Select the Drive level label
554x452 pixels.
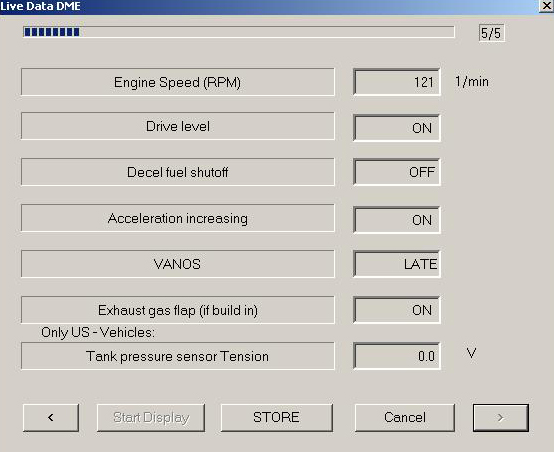pyautogui.click(x=178, y=126)
